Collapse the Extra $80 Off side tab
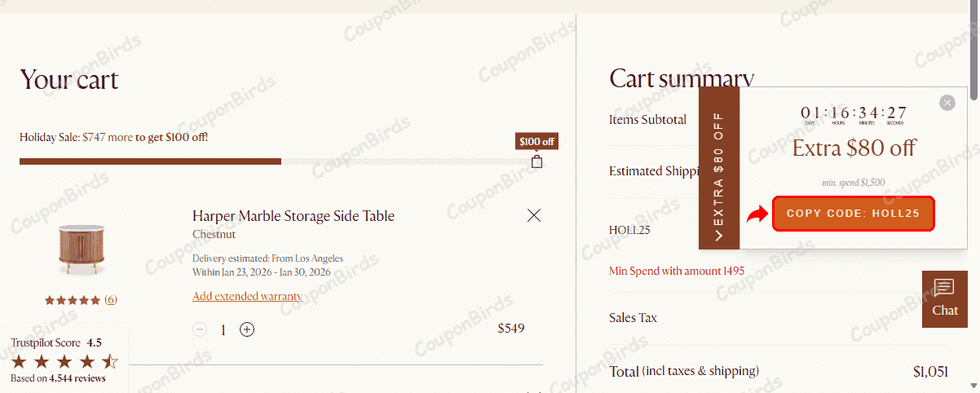This screenshot has height=393, width=980. click(719, 168)
